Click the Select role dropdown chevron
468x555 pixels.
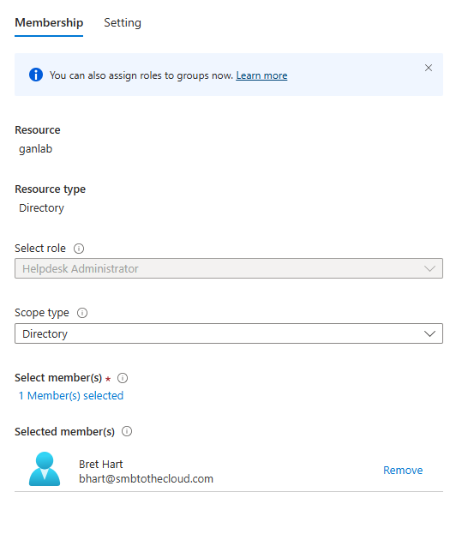click(x=430, y=269)
